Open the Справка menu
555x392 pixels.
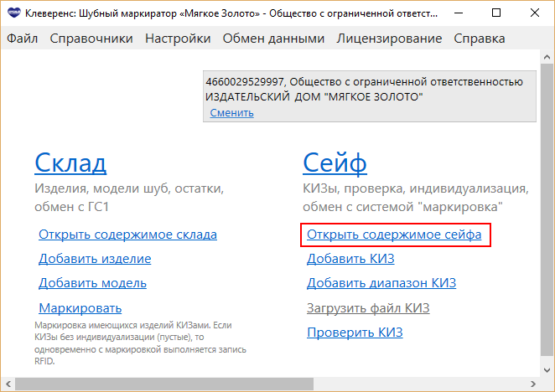(x=480, y=39)
